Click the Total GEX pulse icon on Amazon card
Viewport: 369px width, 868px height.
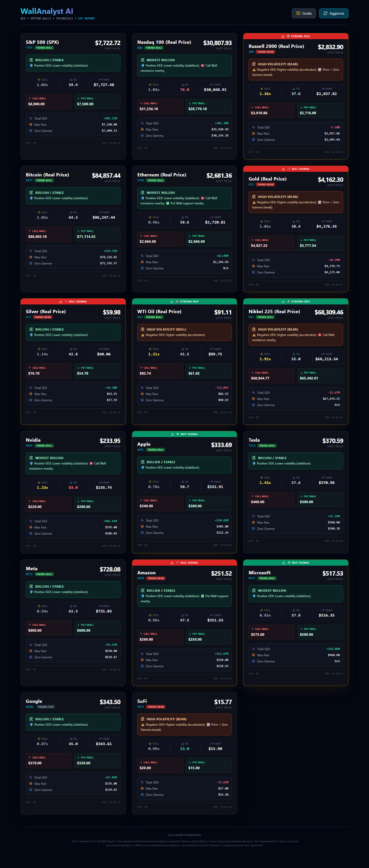[142, 654]
